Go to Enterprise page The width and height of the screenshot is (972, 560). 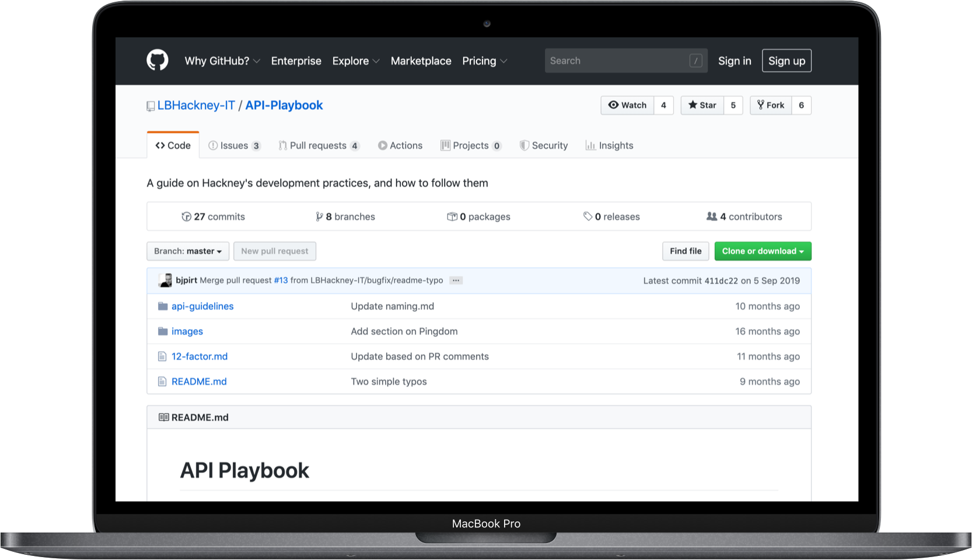(296, 61)
